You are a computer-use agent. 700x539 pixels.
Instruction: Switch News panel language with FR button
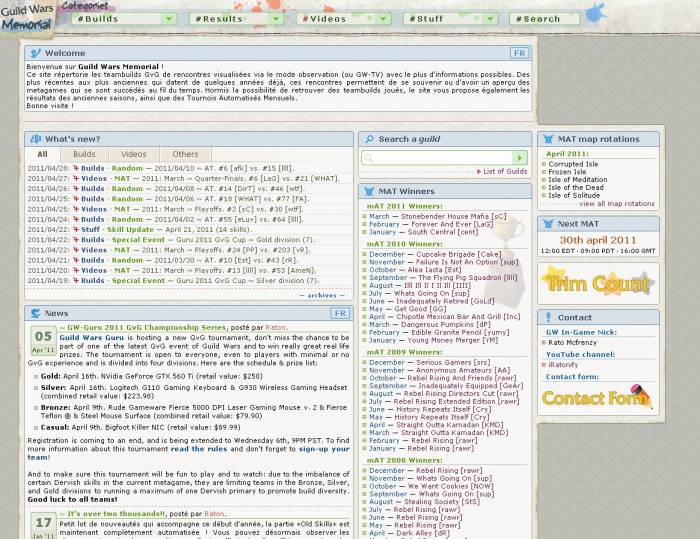[x=340, y=313]
